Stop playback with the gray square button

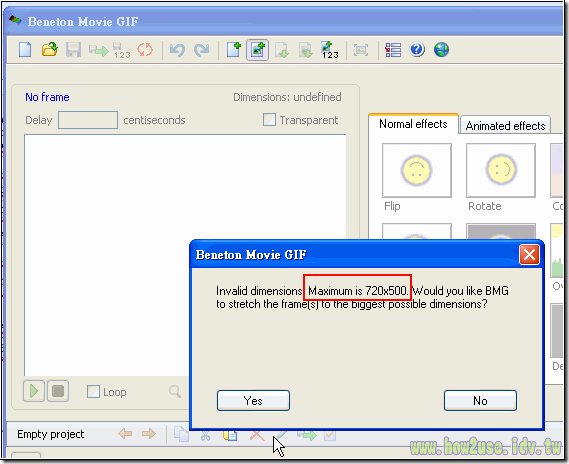point(58,391)
